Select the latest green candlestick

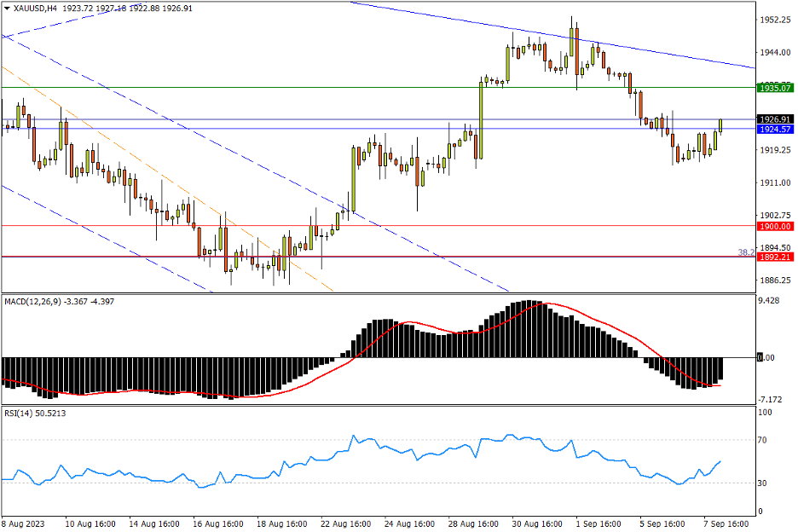pyautogui.click(x=720, y=126)
